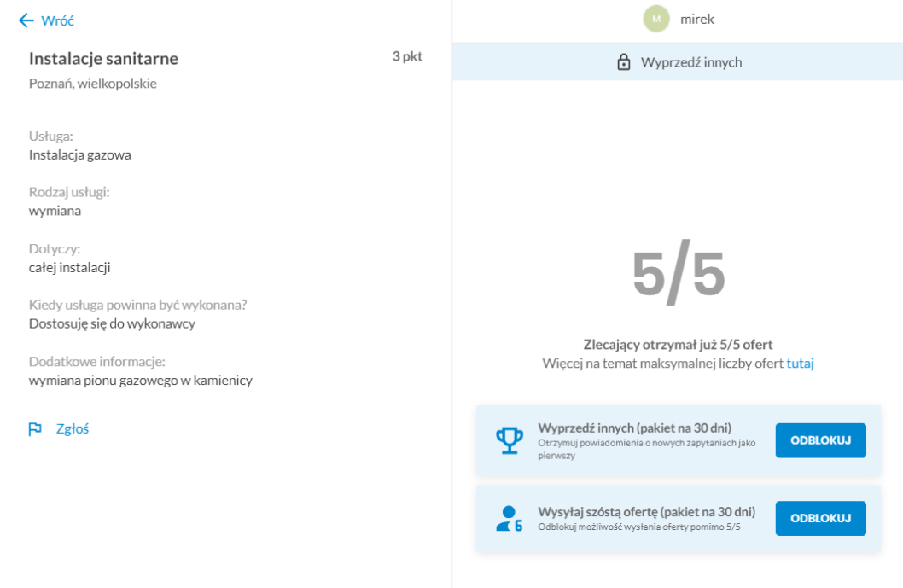The image size is (903, 588).
Task: Unlock the Wysyłaj szóstą ofertę package
Action: (x=821, y=518)
